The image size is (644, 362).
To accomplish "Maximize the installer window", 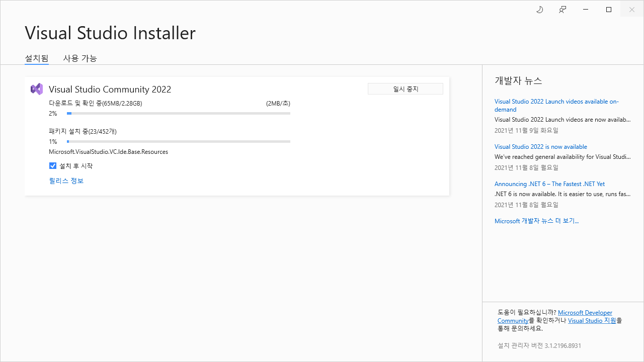I will point(609,10).
